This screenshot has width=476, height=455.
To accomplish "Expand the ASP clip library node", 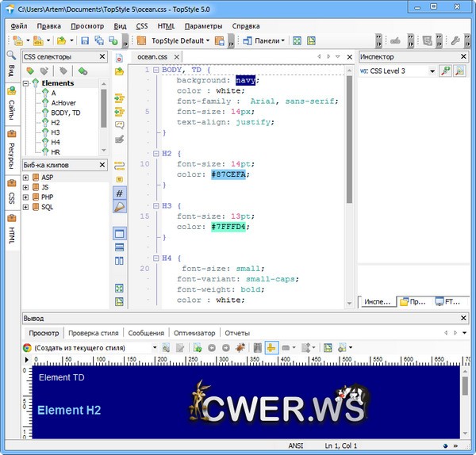I will 25,178.
